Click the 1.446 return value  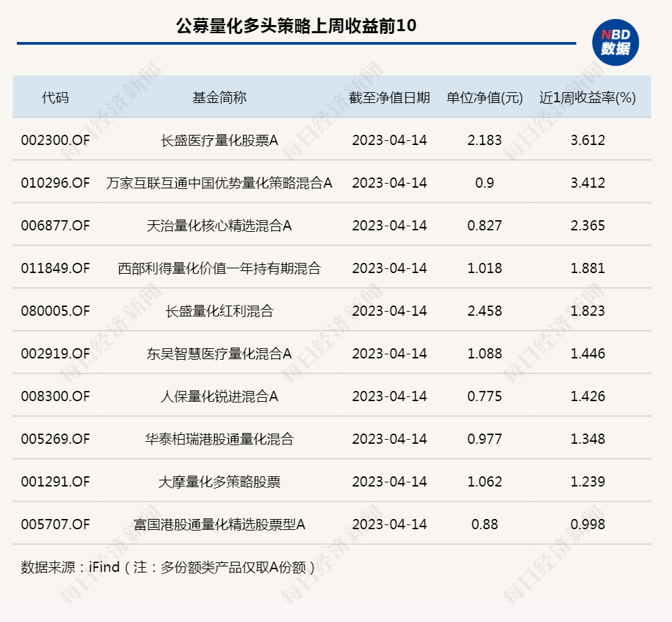[587, 354]
